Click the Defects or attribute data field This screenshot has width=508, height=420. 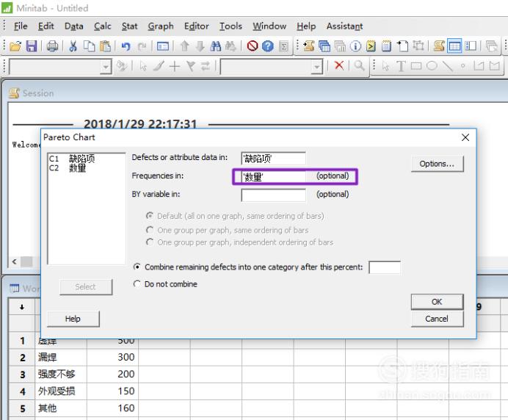273,159
